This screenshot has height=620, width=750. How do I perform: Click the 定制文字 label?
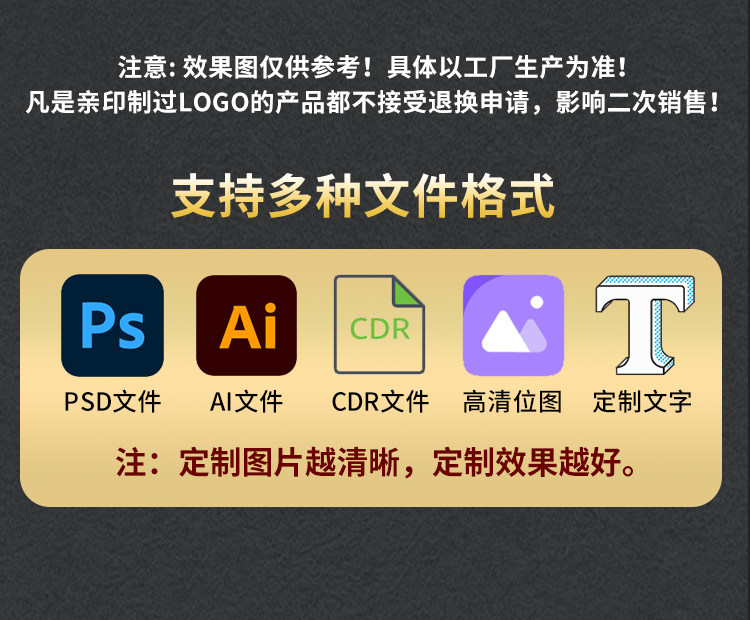(x=642, y=402)
